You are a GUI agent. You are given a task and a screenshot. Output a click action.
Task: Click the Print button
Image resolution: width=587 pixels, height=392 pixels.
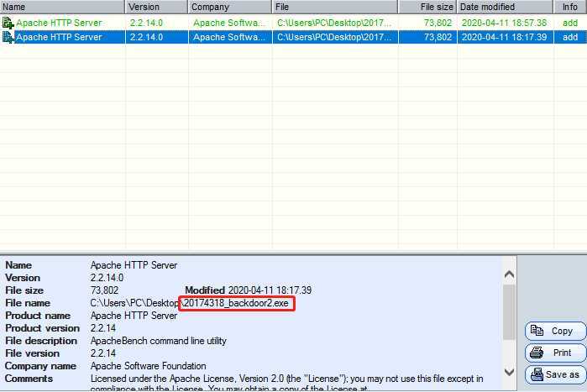point(556,353)
